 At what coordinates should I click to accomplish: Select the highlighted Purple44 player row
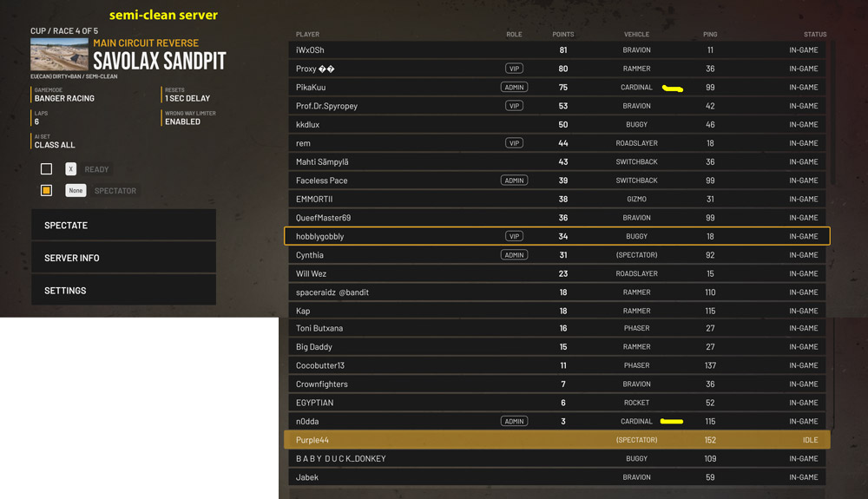click(556, 440)
